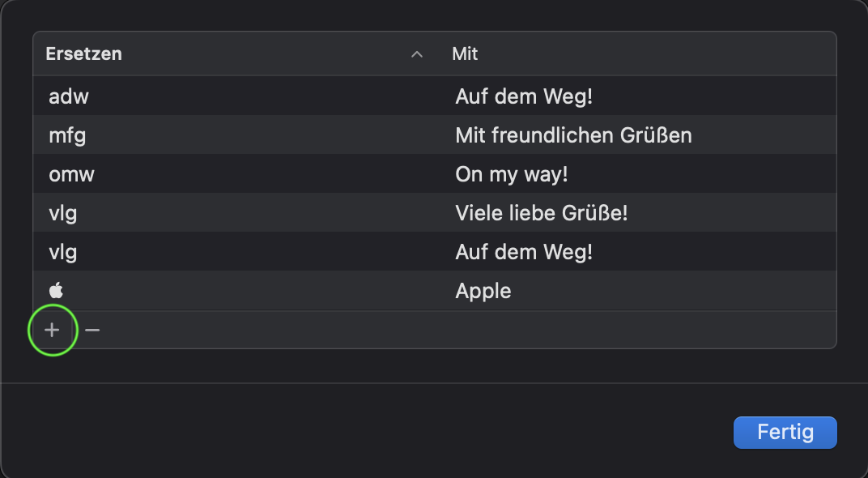Select the mfg shortcut entry
Screen dimensions: 868x478
(67, 135)
